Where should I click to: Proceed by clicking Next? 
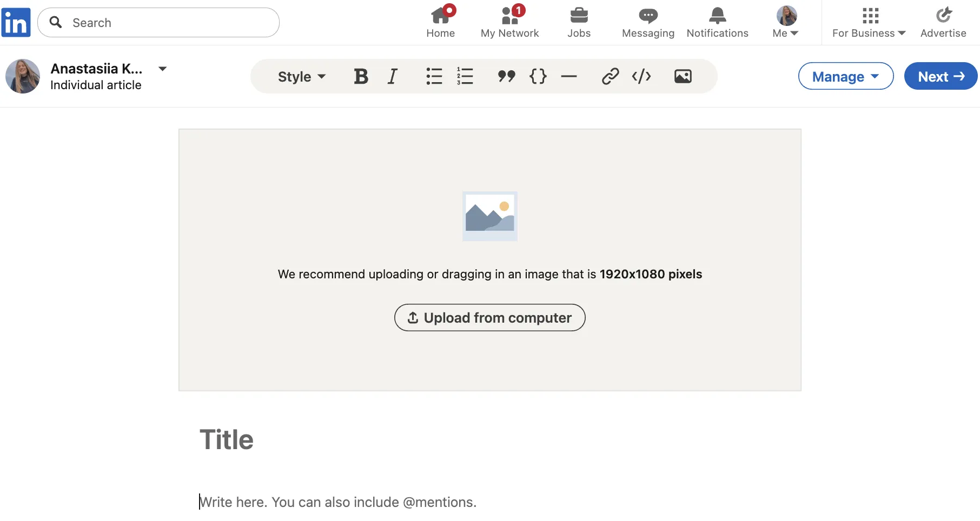pos(940,76)
